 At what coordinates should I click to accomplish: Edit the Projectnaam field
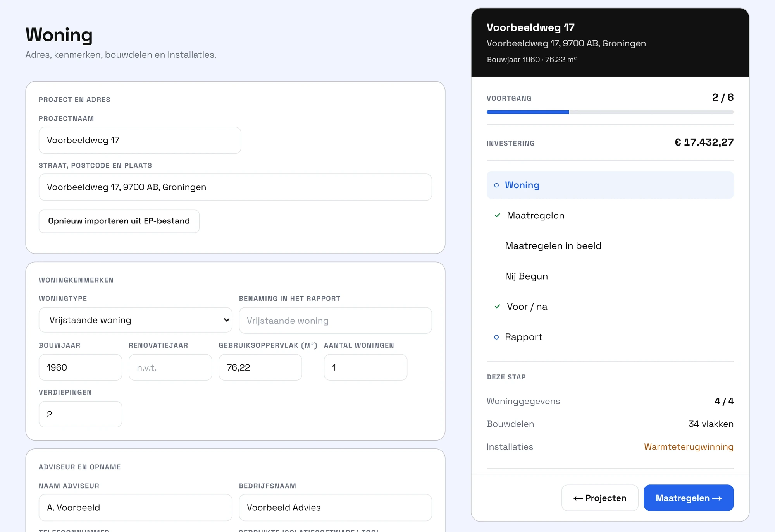(x=140, y=141)
